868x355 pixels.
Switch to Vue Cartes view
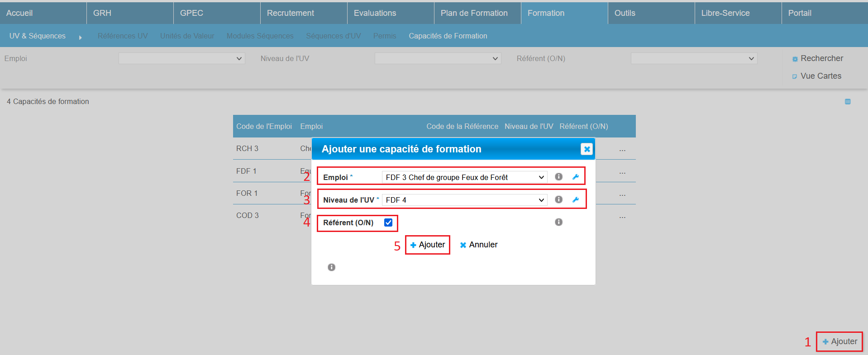pyautogui.click(x=816, y=76)
